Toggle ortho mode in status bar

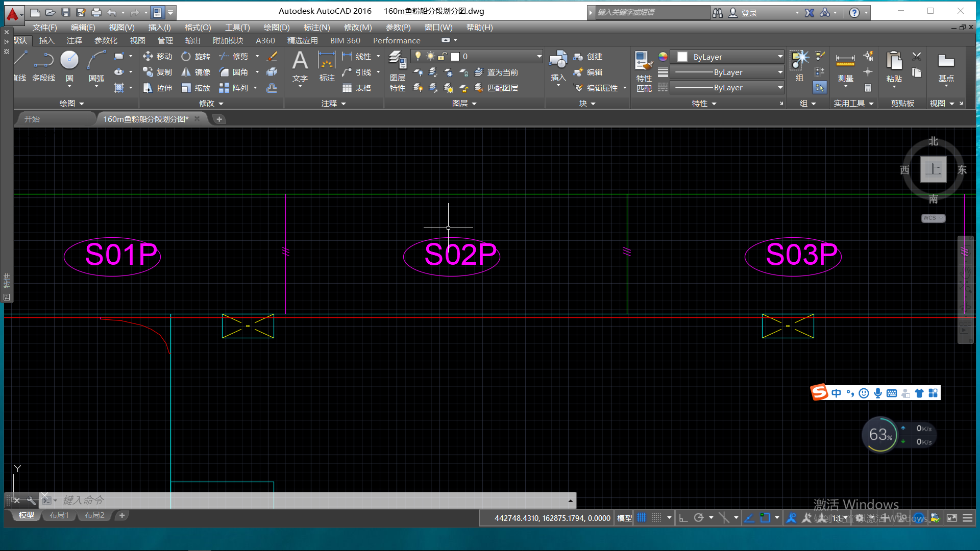tap(683, 518)
